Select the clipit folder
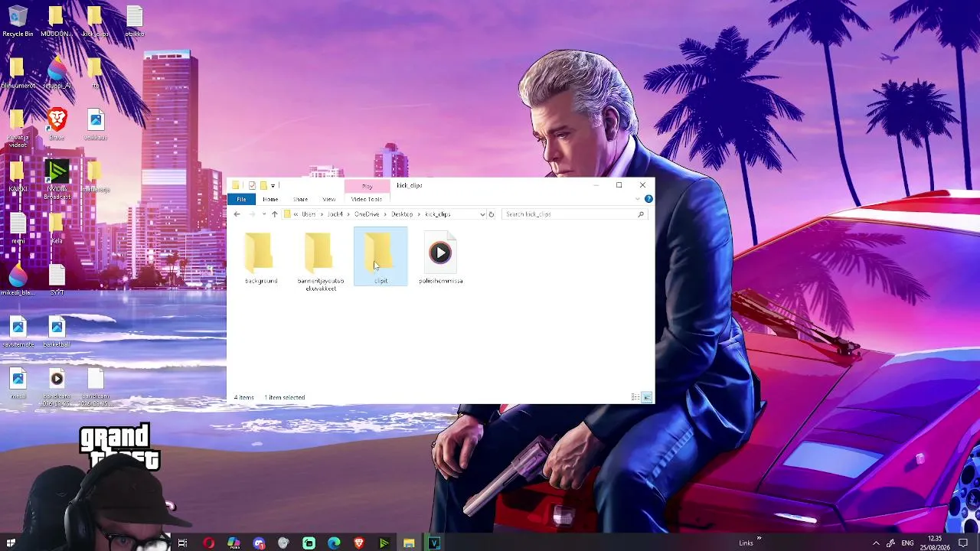The image size is (980, 551). (381, 257)
